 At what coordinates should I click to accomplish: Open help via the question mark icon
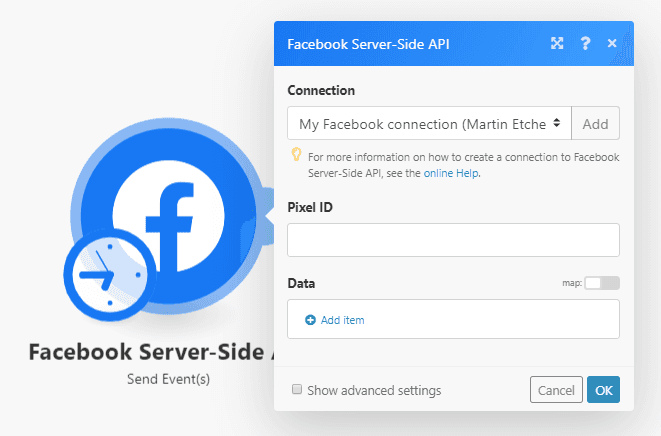[585, 44]
